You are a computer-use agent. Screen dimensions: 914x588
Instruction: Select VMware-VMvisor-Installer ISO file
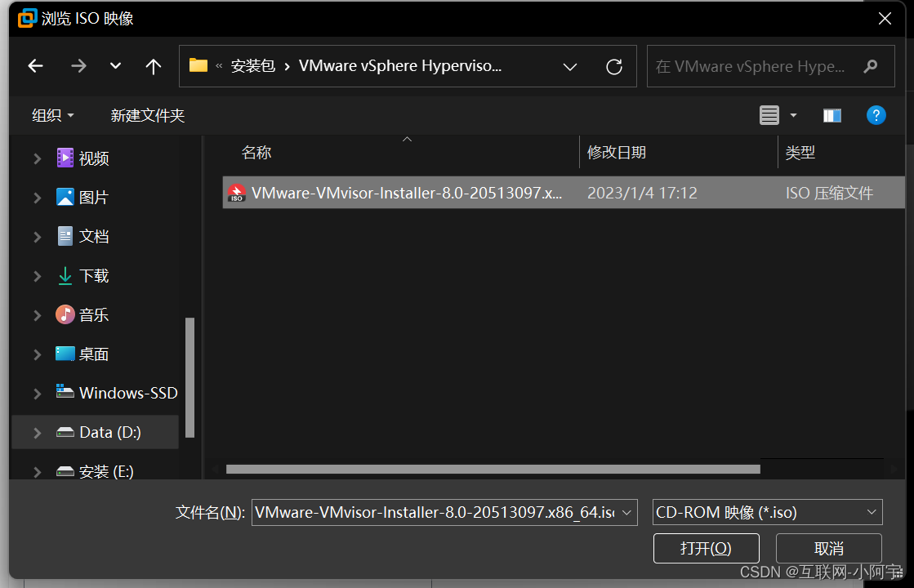563,193
